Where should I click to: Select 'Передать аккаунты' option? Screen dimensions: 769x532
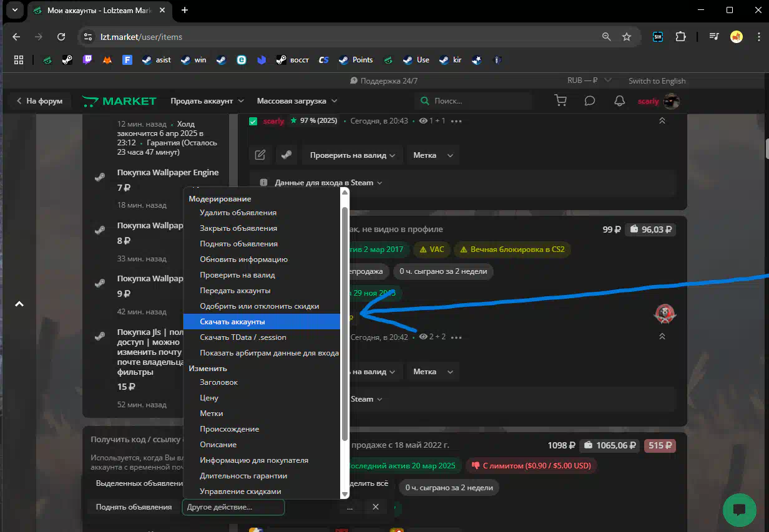click(262, 291)
